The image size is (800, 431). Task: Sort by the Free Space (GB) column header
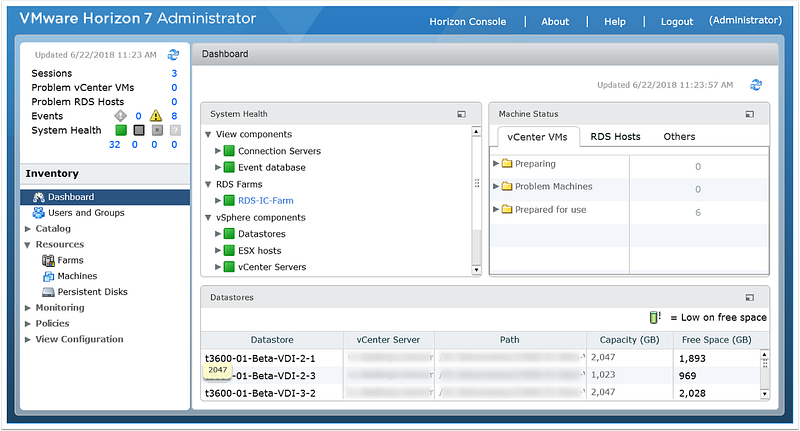[716, 340]
